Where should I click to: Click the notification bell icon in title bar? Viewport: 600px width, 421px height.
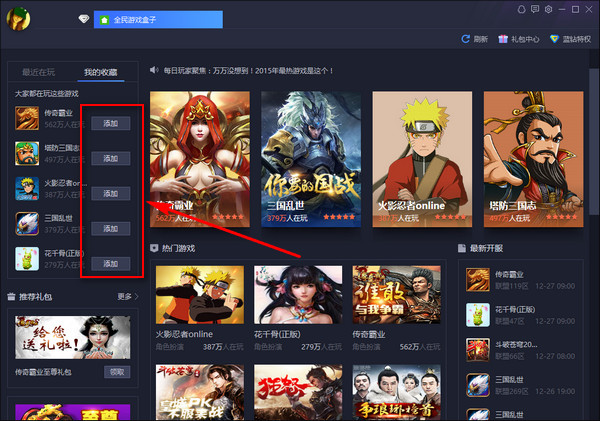point(521,10)
